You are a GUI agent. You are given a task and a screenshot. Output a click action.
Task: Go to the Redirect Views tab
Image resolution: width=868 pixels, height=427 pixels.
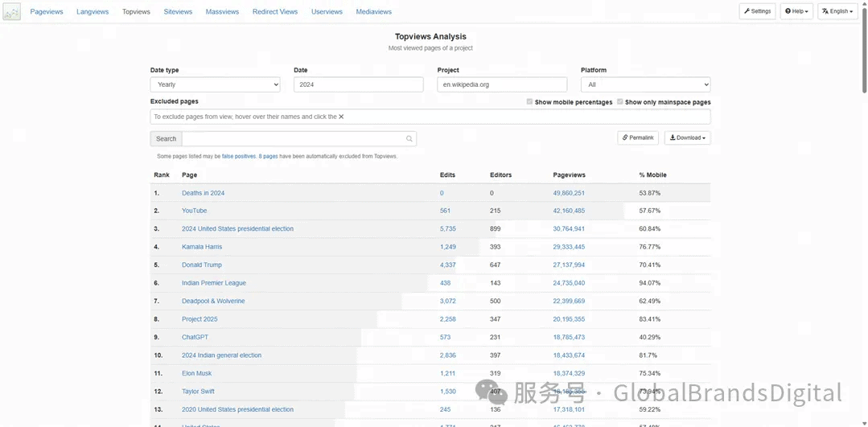(x=275, y=11)
